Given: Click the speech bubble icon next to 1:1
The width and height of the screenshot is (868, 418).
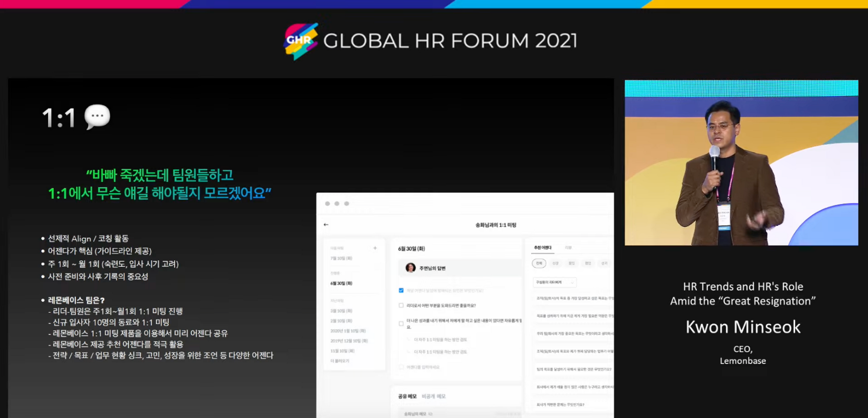Looking at the screenshot, I should 97,117.
